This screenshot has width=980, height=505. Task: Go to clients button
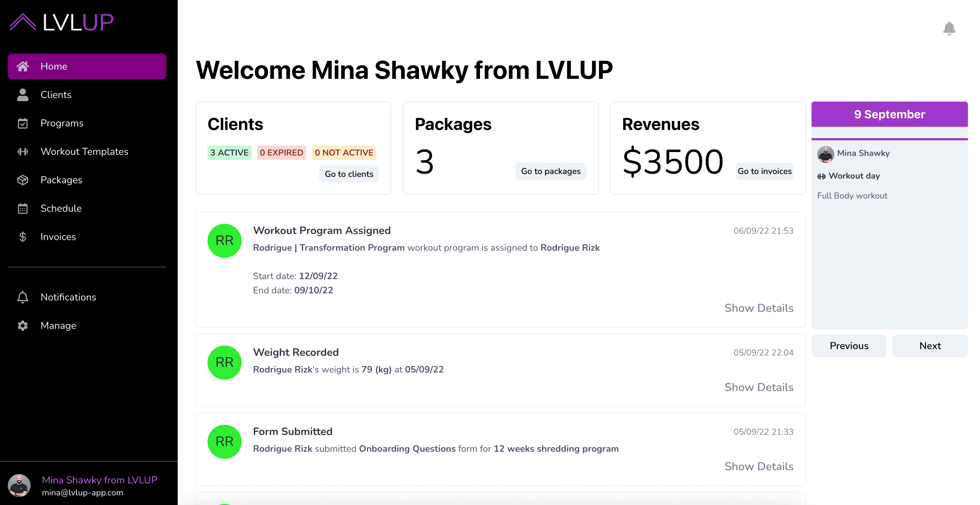349,174
